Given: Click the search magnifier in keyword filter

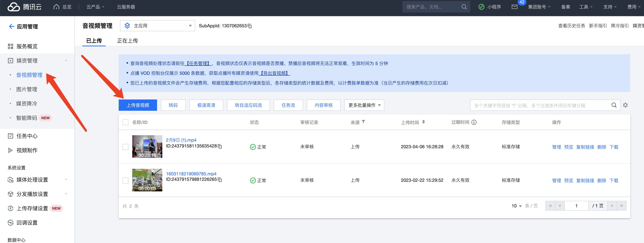Looking at the screenshot, I should [x=614, y=105].
